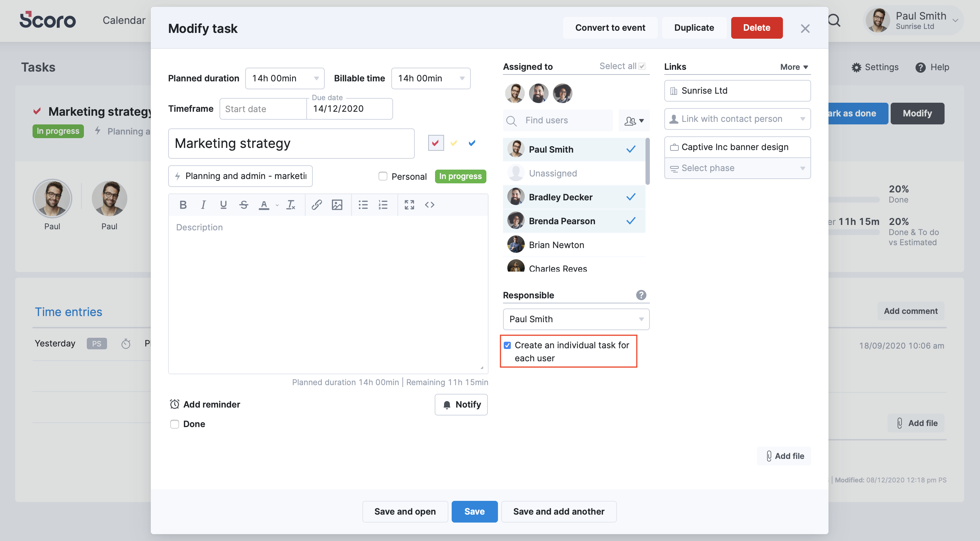Assign Brian Newton to the task
The height and width of the screenshot is (541, 980).
(x=574, y=245)
